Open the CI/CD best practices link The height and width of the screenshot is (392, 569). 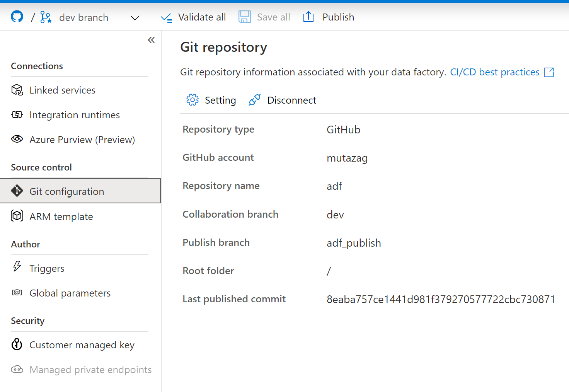coord(495,72)
